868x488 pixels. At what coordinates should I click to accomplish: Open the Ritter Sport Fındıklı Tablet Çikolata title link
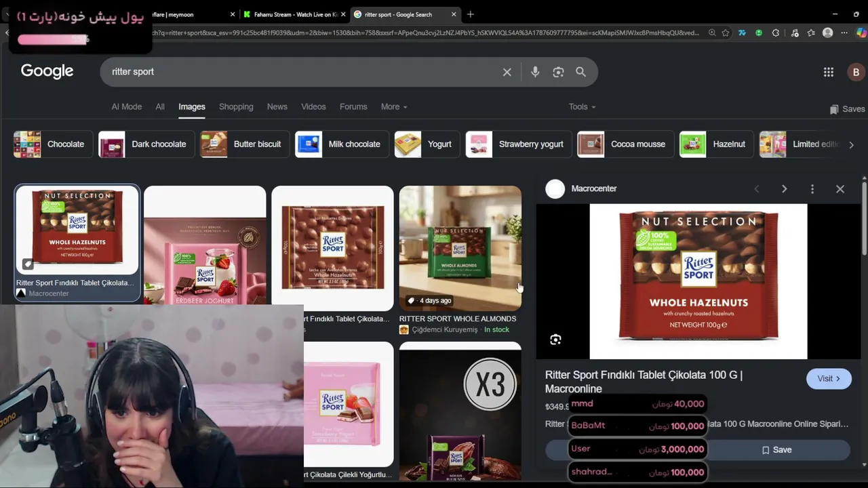(x=644, y=382)
